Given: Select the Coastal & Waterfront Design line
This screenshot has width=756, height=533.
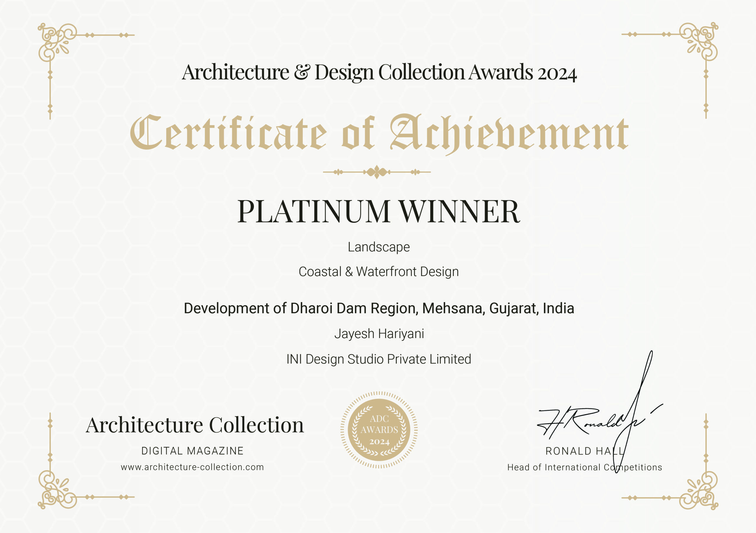Looking at the screenshot, I should [x=379, y=272].
